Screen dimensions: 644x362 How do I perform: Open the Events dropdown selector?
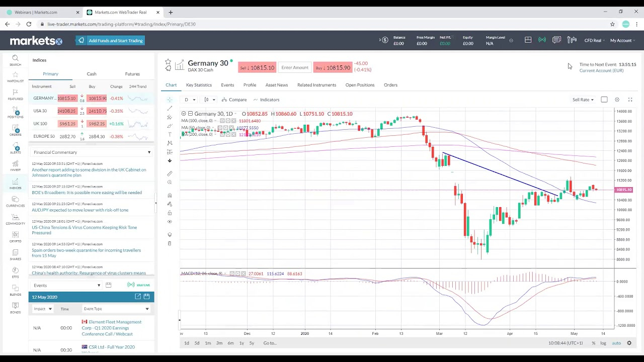[x=66, y=286]
